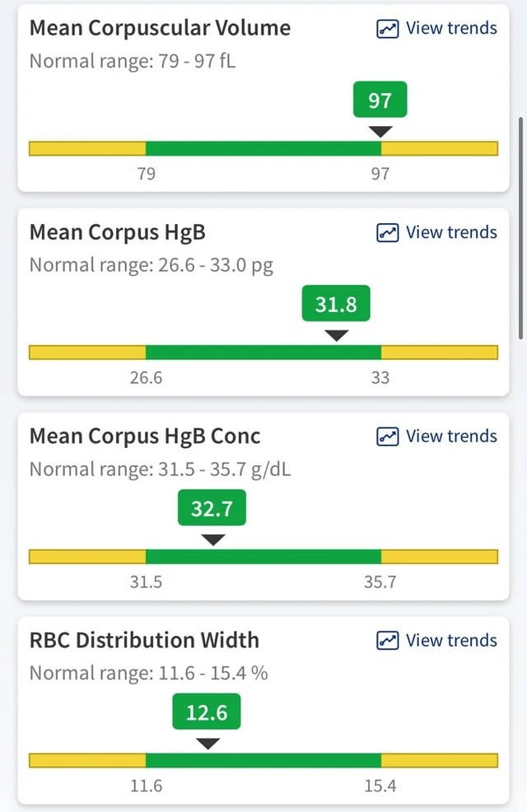Click trend chart icon for RBC Distribution Width

point(387,641)
